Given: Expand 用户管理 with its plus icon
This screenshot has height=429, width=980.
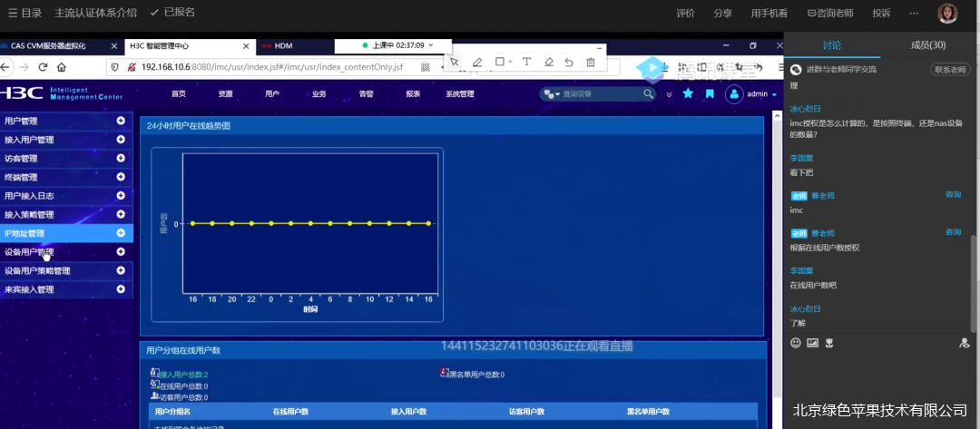Looking at the screenshot, I should click(x=121, y=121).
